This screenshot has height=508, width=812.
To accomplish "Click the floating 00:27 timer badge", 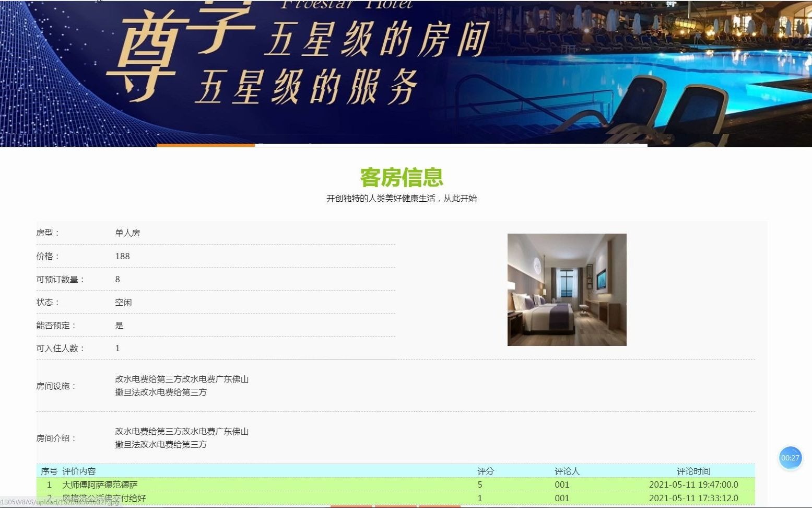I will tap(790, 458).
